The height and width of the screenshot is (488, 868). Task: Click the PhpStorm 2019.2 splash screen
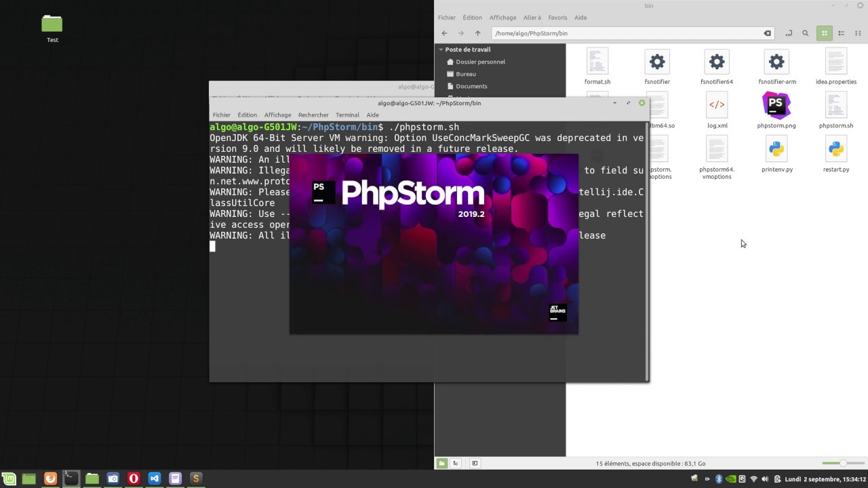(x=434, y=244)
